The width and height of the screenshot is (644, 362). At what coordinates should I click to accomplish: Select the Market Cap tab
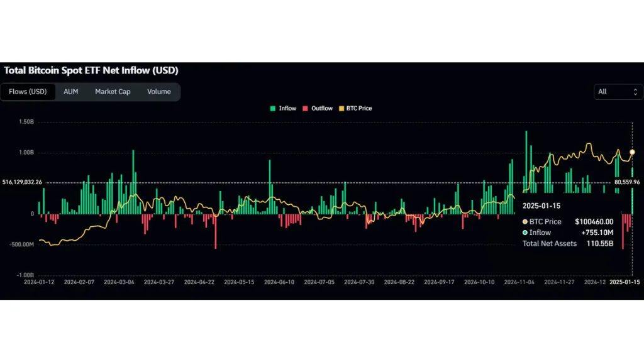coord(113,92)
